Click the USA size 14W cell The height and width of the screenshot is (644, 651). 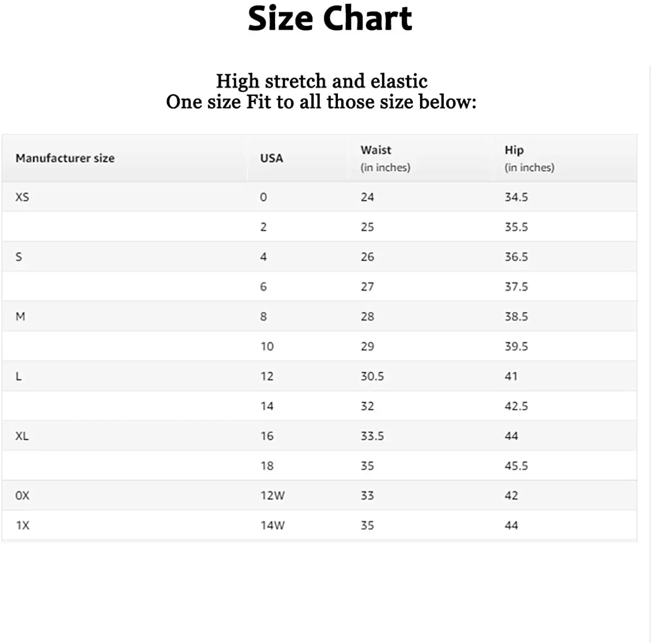(x=272, y=525)
